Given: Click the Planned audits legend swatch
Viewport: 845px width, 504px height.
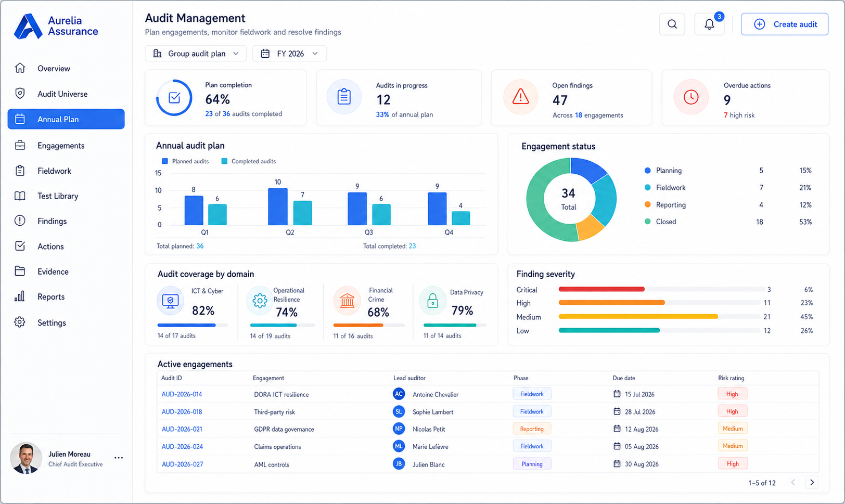Looking at the screenshot, I should [x=165, y=161].
